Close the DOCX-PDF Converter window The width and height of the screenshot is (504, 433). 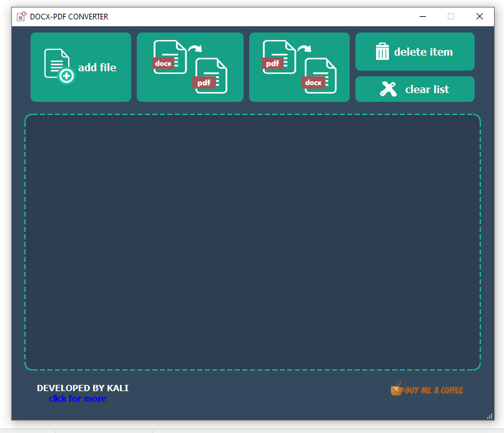pos(480,17)
